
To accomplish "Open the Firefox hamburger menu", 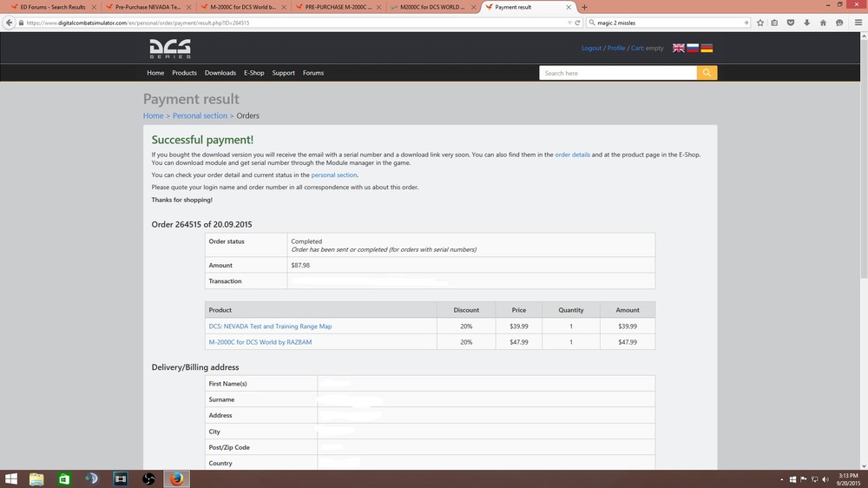I will click(x=858, y=23).
